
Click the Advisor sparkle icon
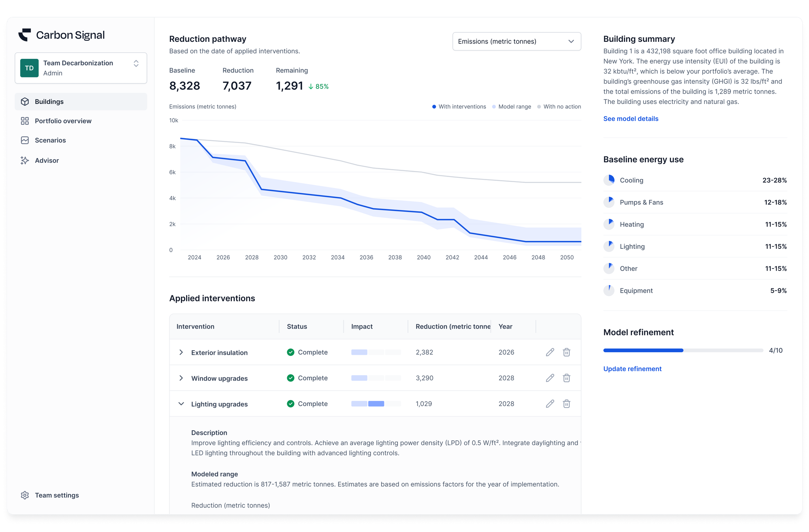(25, 160)
